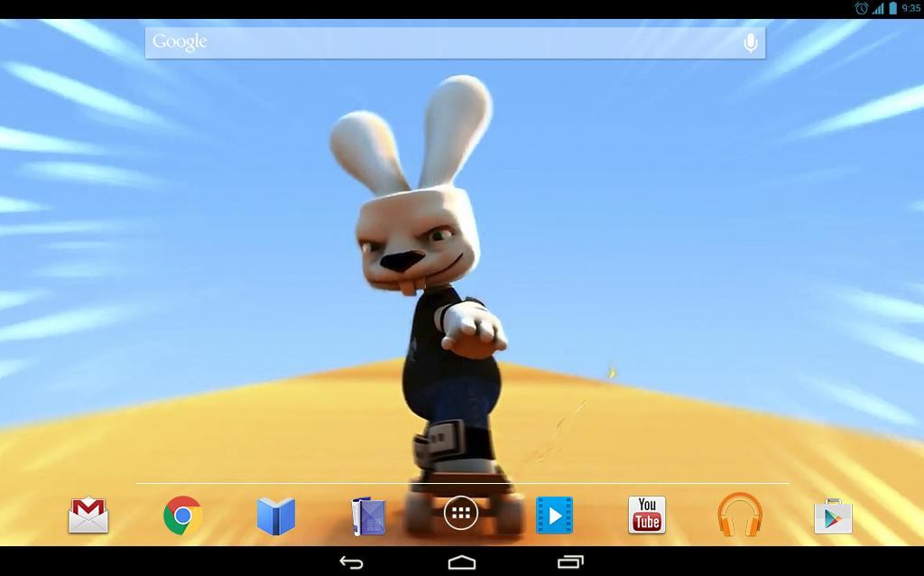The image size is (924, 576).
Task: Tap the signal strength indicator
Action: point(878,8)
